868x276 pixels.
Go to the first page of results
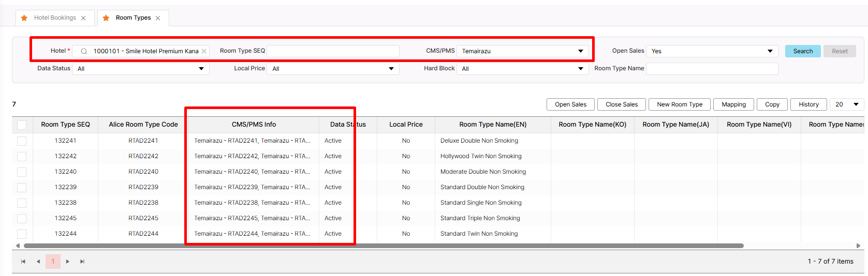click(x=23, y=262)
